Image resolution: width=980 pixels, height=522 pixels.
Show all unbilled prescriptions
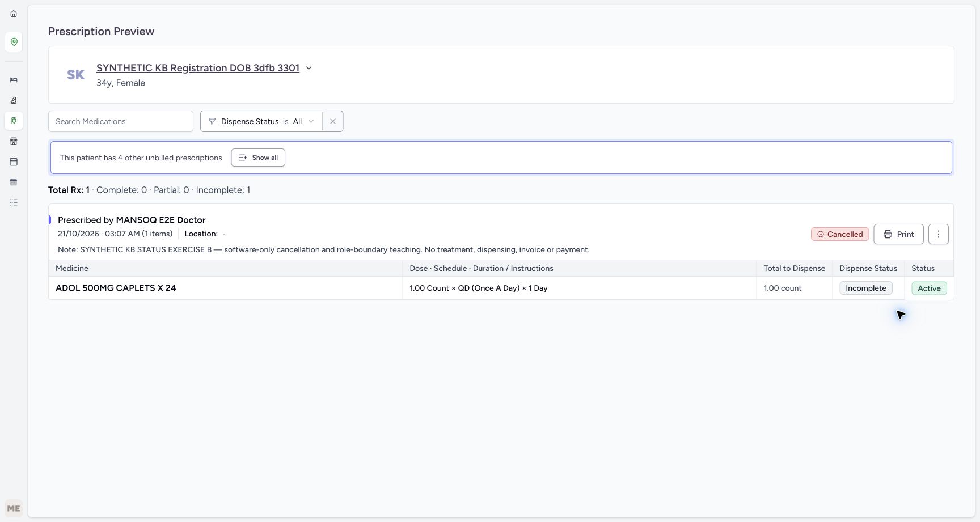coord(258,158)
